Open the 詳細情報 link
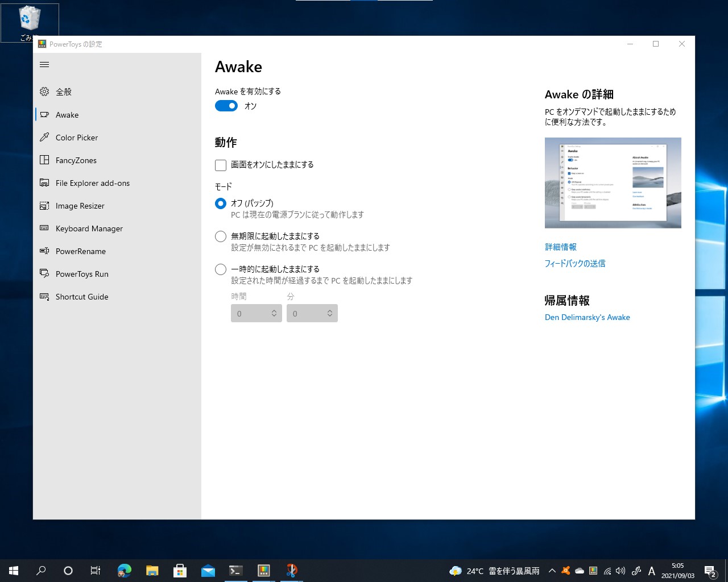 561,247
